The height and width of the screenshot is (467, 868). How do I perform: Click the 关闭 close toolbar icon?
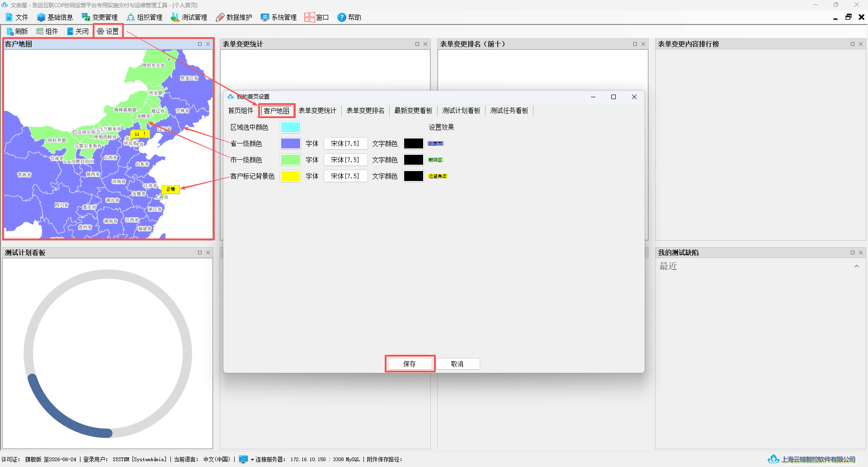70,31
